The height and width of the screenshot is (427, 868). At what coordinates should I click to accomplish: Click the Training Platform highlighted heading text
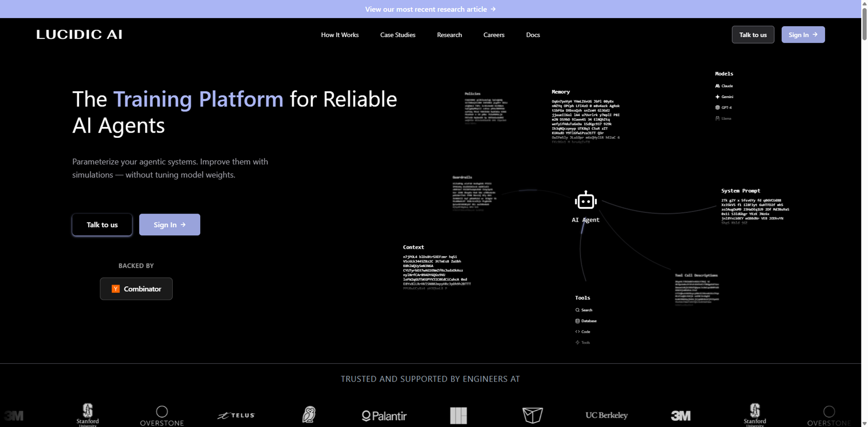[x=198, y=99]
